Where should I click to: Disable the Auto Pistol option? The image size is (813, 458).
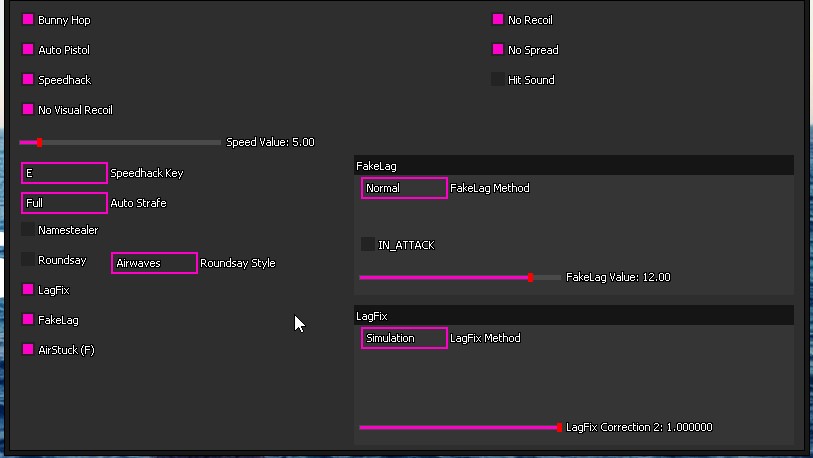pyautogui.click(x=28, y=50)
